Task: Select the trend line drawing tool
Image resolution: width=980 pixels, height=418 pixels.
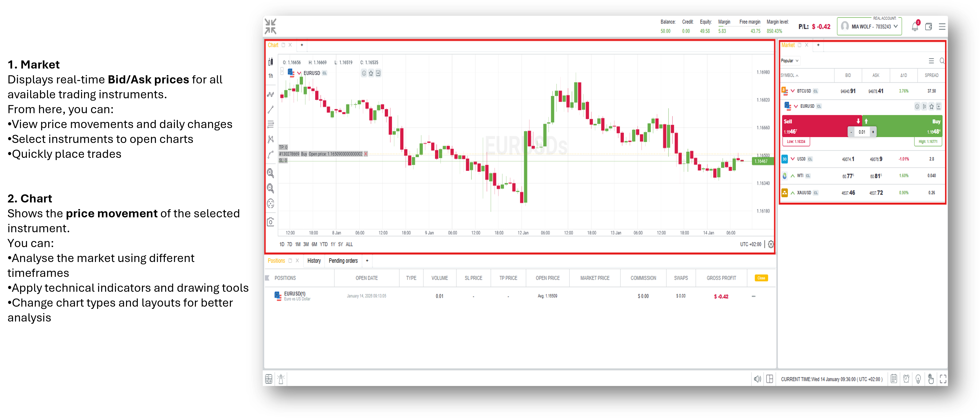Action: click(271, 109)
